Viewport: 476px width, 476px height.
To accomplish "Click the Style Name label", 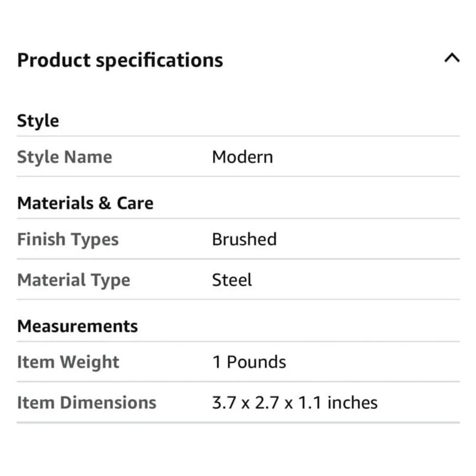I will [65, 157].
